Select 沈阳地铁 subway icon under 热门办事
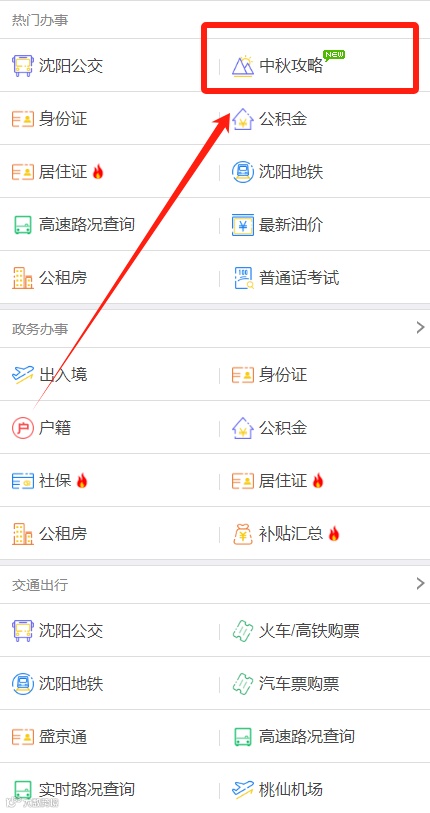Screen dimensions: 430x813 pos(242,172)
